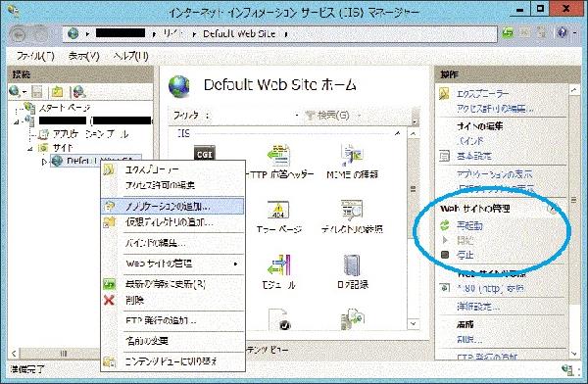Image resolution: width=588 pixels, height=384 pixels.
Task: Collapse the server node in connections tree
Action: point(16,121)
